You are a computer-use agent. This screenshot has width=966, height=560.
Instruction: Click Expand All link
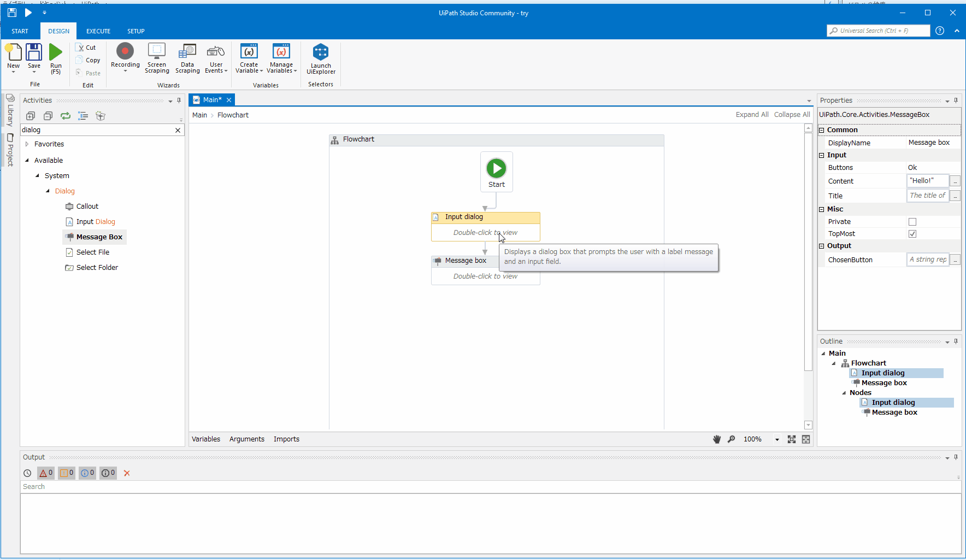click(x=752, y=115)
